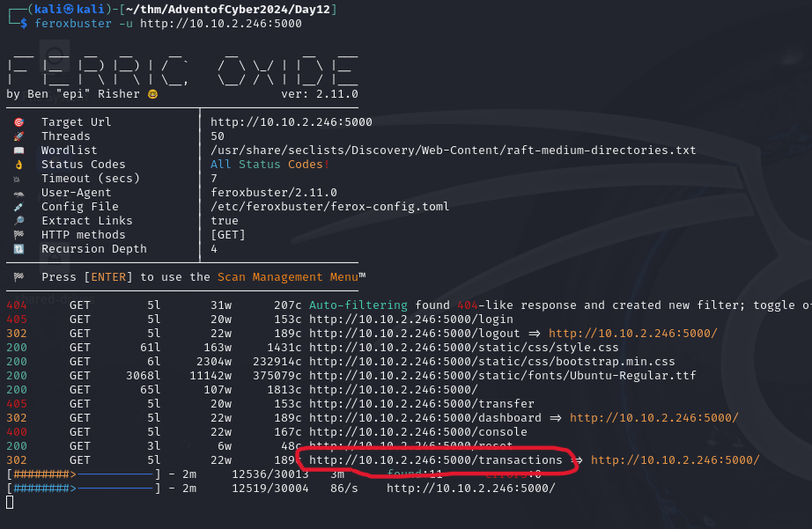Click the terminal cursor block on the last line
Screen dimensions: 812x529
click(10, 502)
